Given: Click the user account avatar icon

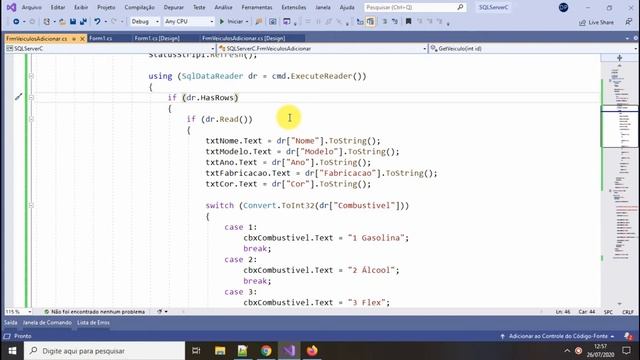Looking at the screenshot, I should (x=563, y=7).
